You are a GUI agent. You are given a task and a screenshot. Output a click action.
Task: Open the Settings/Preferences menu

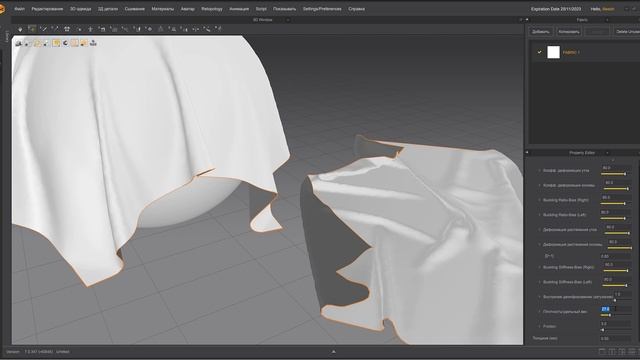coord(322,9)
